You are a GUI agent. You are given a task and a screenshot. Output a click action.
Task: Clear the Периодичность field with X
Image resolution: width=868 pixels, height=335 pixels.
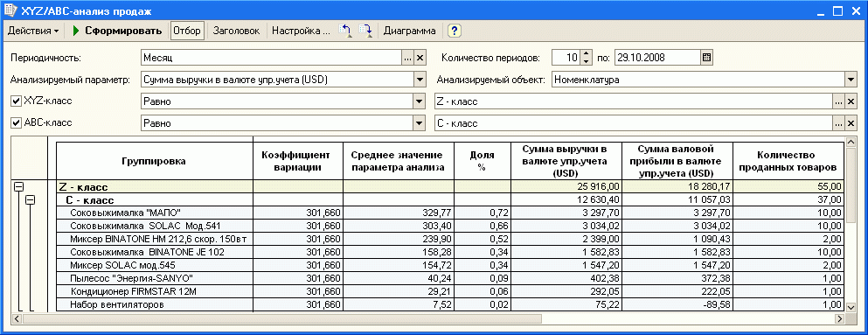tap(420, 57)
